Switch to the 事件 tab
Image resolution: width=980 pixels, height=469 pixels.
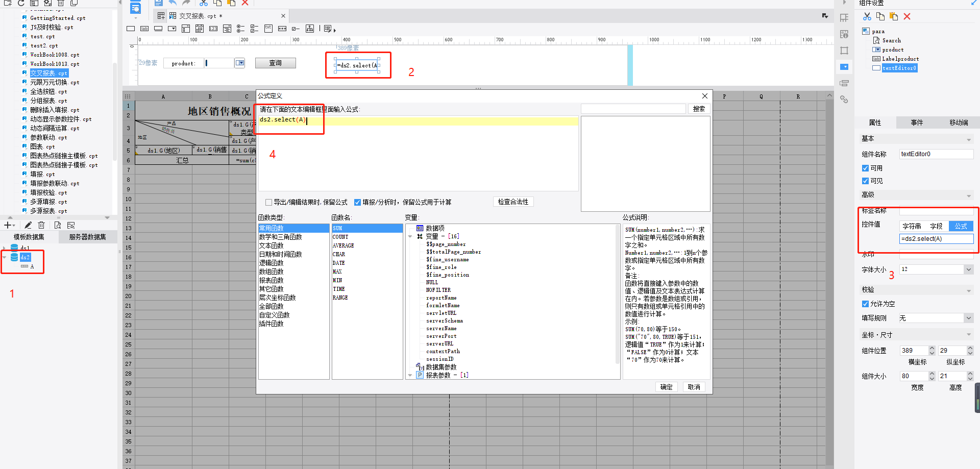917,122
